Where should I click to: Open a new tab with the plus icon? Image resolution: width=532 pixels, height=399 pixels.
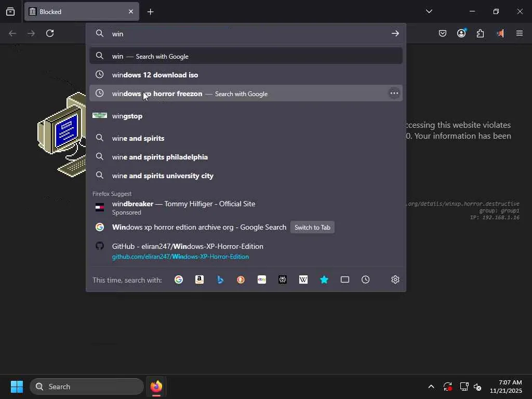[x=150, y=12]
